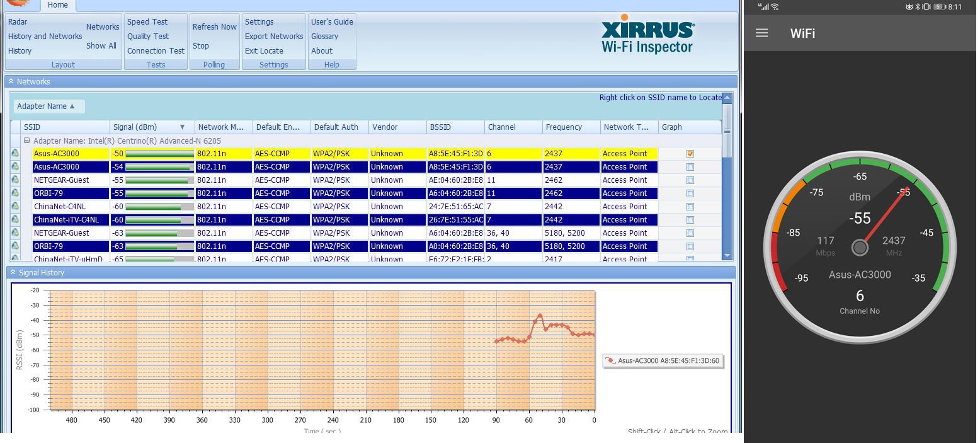Click the networks list scrollbar thumb

click(x=727, y=130)
